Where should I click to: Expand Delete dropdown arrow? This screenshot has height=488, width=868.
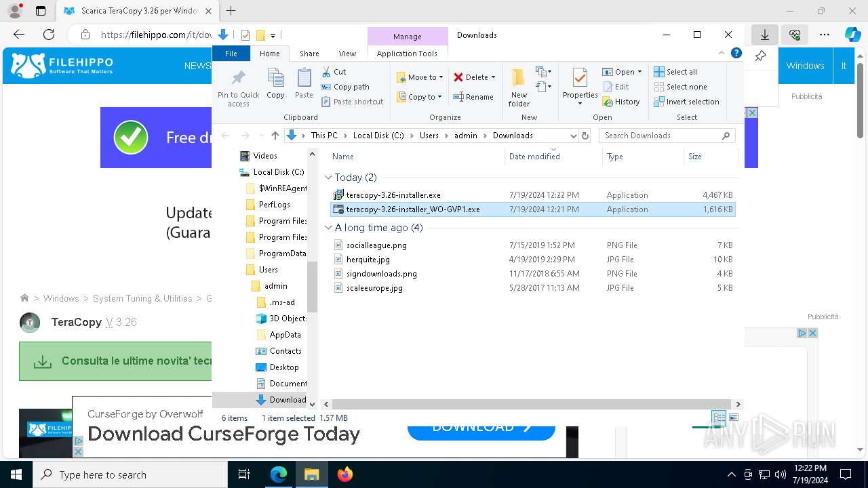[493, 77]
